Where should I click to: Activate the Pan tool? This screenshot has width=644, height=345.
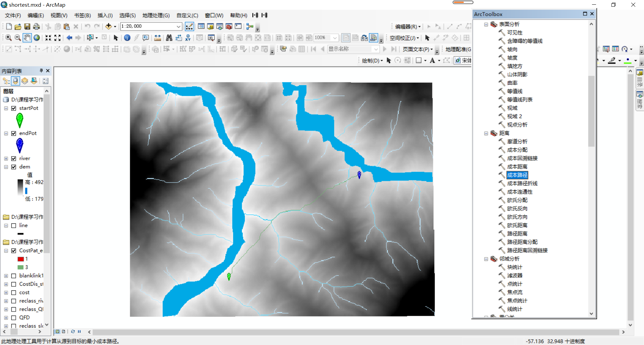(27, 38)
